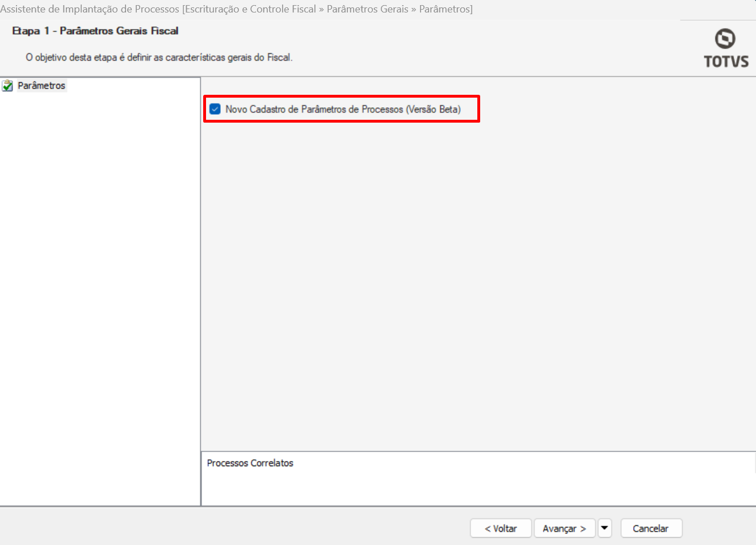
Task: Click the horizontal divider above Processos Correlatos
Action: [477, 451]
